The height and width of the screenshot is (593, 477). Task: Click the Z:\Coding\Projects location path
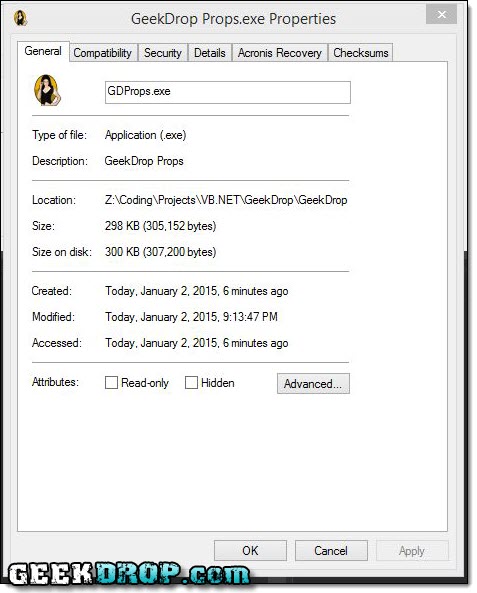226,200
